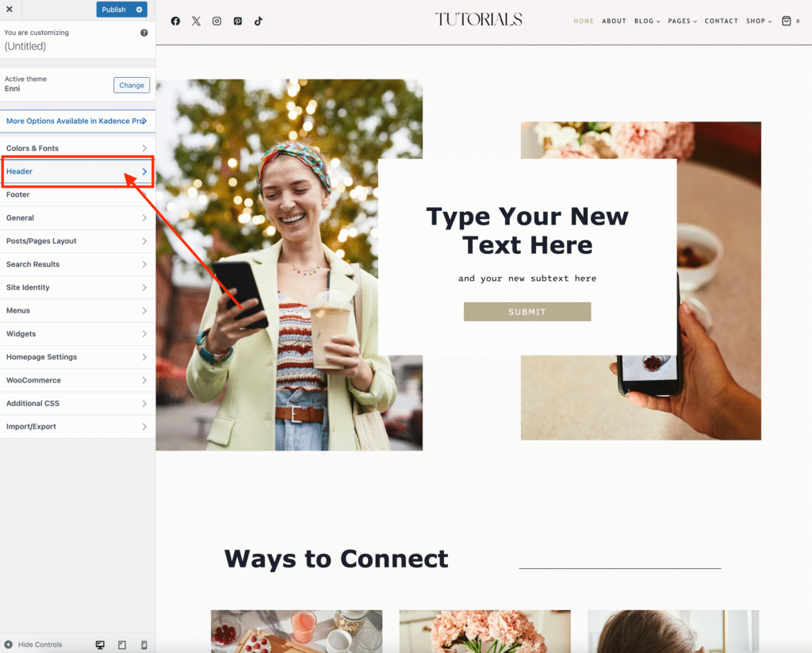Image resolution: width=812 pixels, height=653 pixels.
Task: Open the shopping cart icon
Action: pyautogui.click(x=787, y=21)
